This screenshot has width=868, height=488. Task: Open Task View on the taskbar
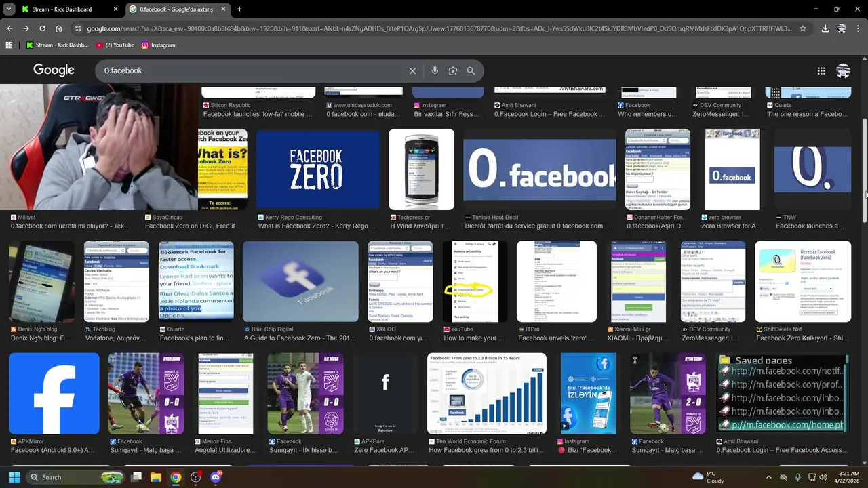tap(136, 477)
